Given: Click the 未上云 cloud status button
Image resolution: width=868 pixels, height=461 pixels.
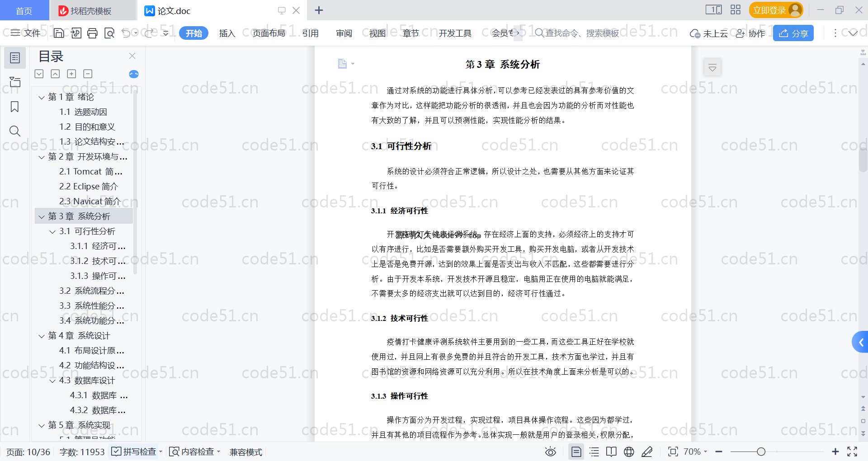Looking at the screenshot, I should pyautogui.click(x=709, y=33).
